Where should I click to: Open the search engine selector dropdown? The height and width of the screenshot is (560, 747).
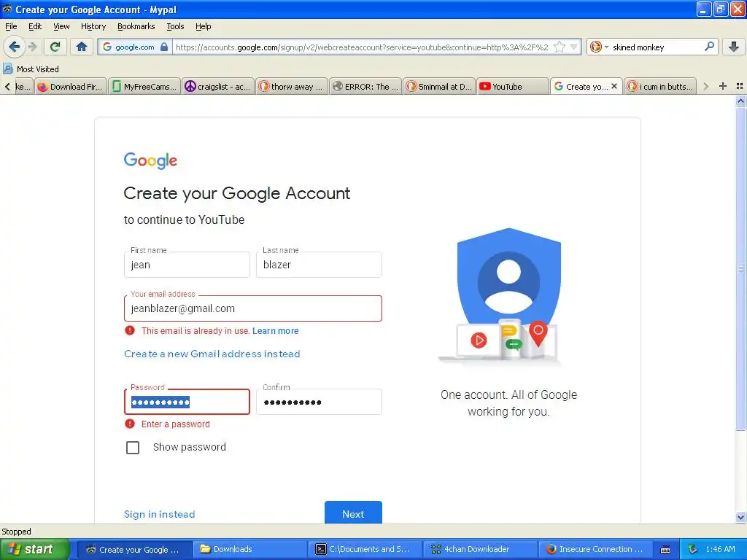[x=599, y=47]
